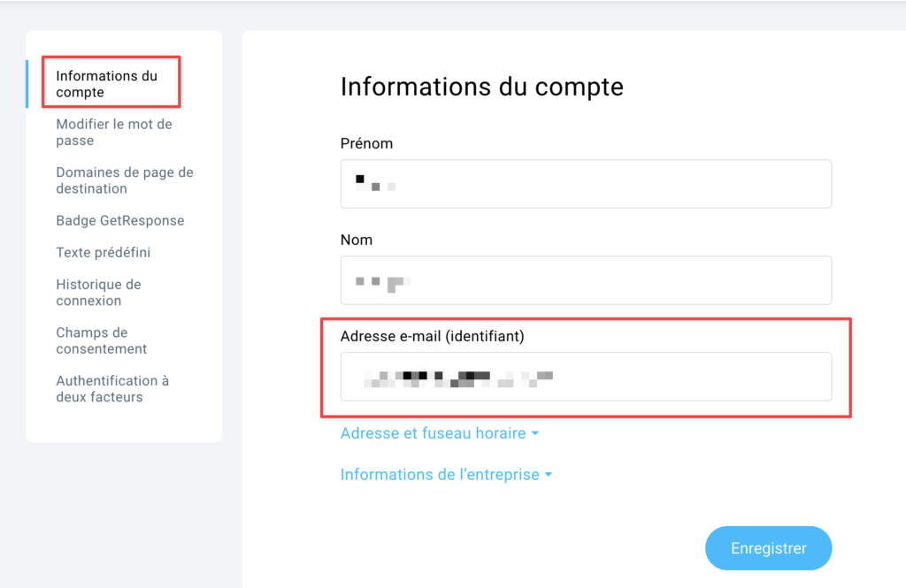Select the 'Nom' input field
Viewport: 906px width, 588px height.
586,279
